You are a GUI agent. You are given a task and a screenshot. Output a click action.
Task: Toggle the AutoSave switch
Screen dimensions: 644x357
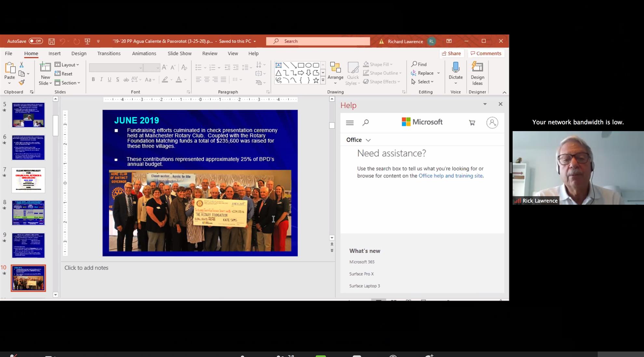(x=35, y=41)
